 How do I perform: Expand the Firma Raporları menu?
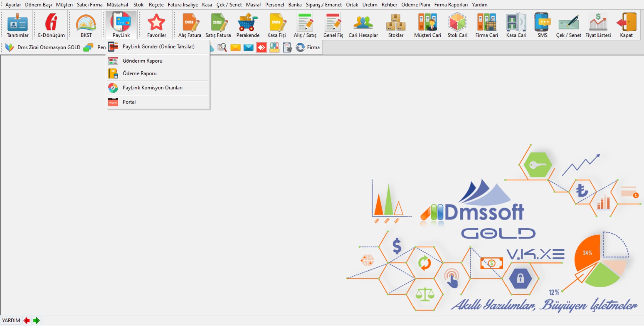(451, 5)
